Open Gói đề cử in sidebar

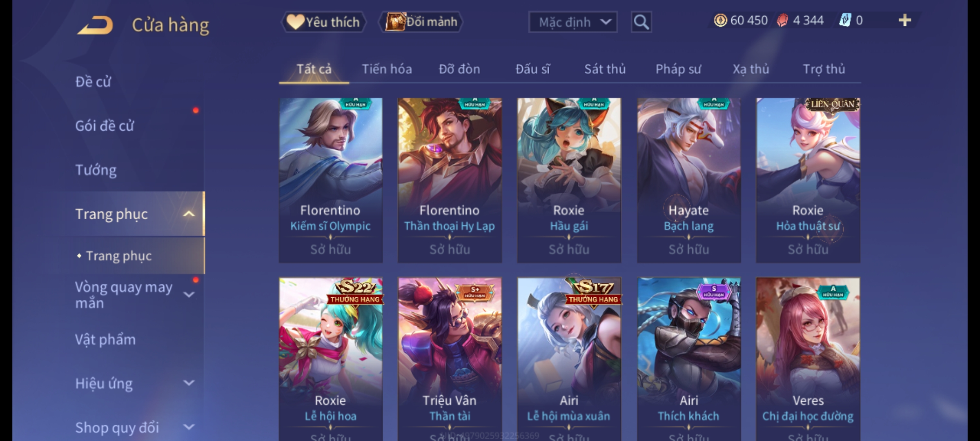pos(105,126)
